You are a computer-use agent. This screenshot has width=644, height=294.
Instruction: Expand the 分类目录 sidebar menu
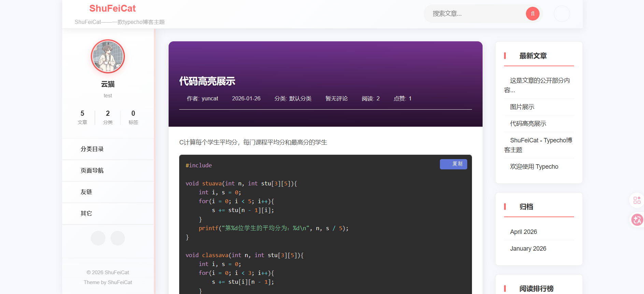[x=108, y=149]
